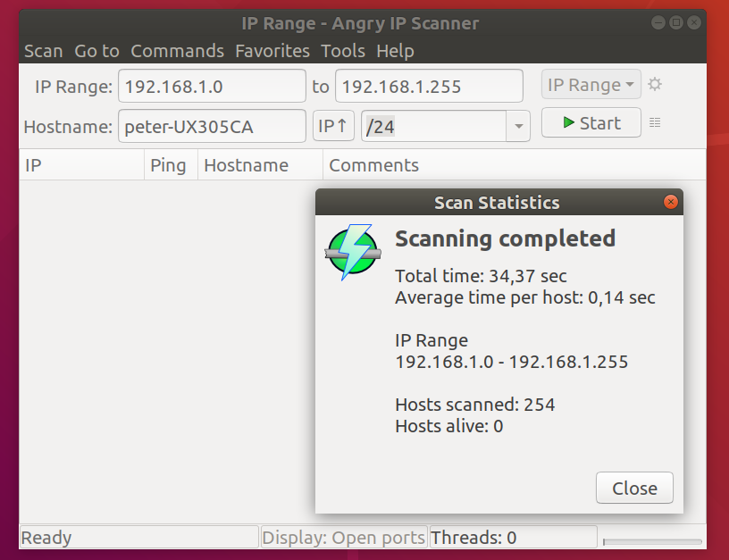Click the Ready status text
This screenshot has width=729, height=560.
click(x=46, y=538)
